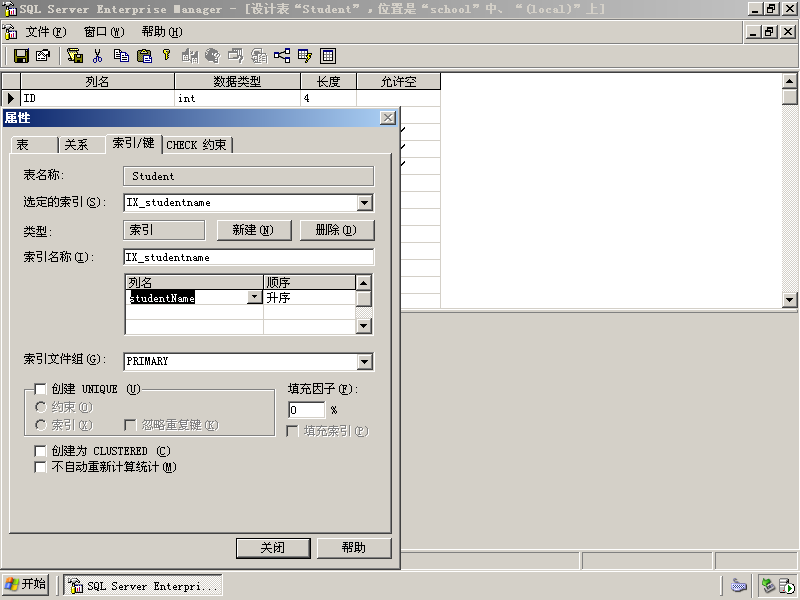Viewport: 800px width, 600px height.
Task: Click the Copy toolbar icon
Action: [121, 56]
